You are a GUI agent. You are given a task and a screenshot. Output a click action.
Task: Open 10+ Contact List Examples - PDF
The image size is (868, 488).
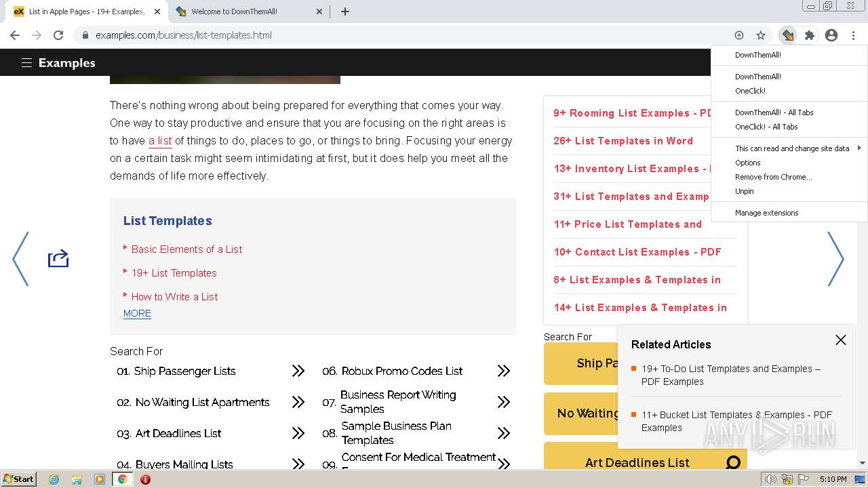tap(637, 252)
